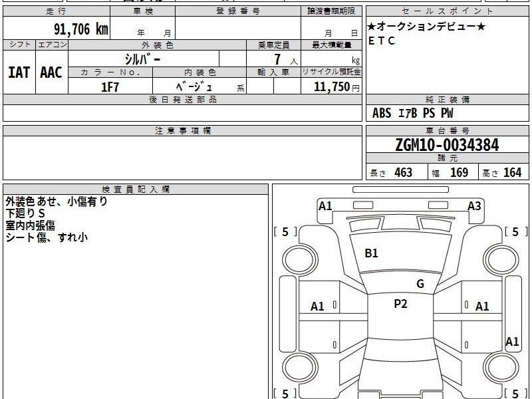Select the color code 1F7
Screen dimensions: 532x399
click(x=110, y=87)
